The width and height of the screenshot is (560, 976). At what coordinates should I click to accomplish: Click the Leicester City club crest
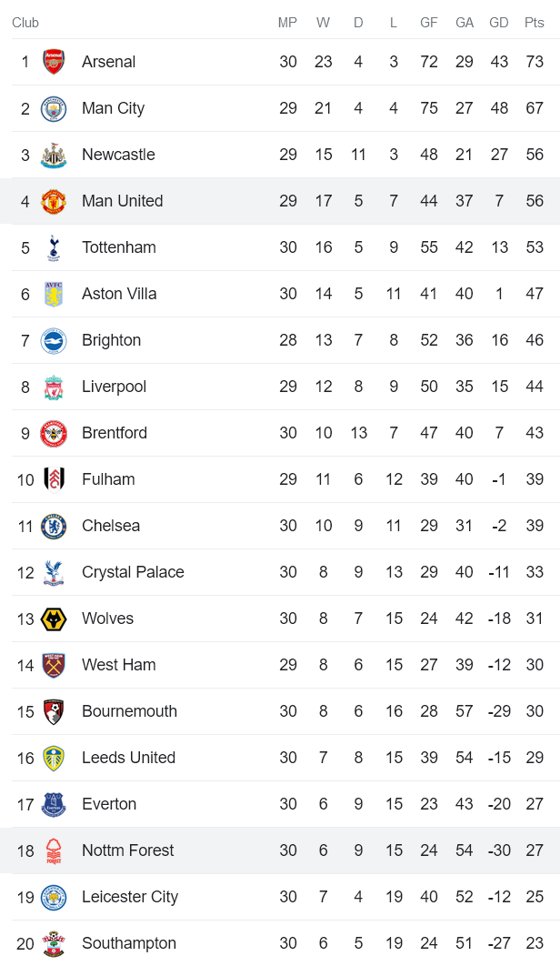coord(54,897)
